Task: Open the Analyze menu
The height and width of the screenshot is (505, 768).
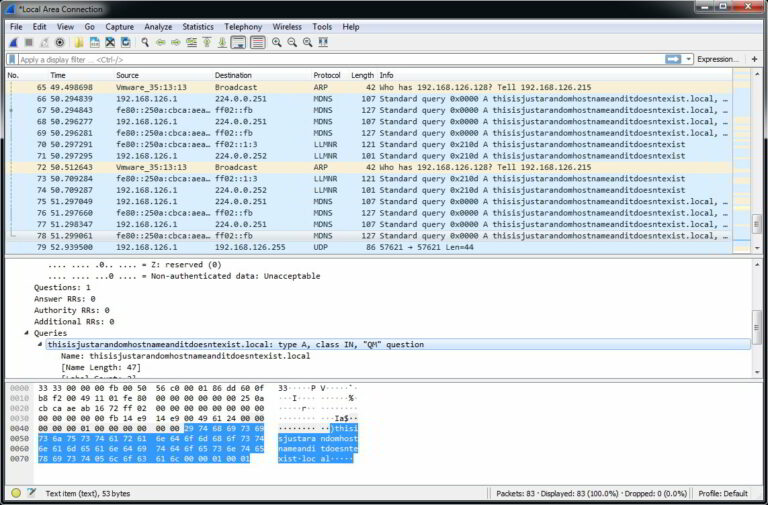Action: click(x=158, y=27)
